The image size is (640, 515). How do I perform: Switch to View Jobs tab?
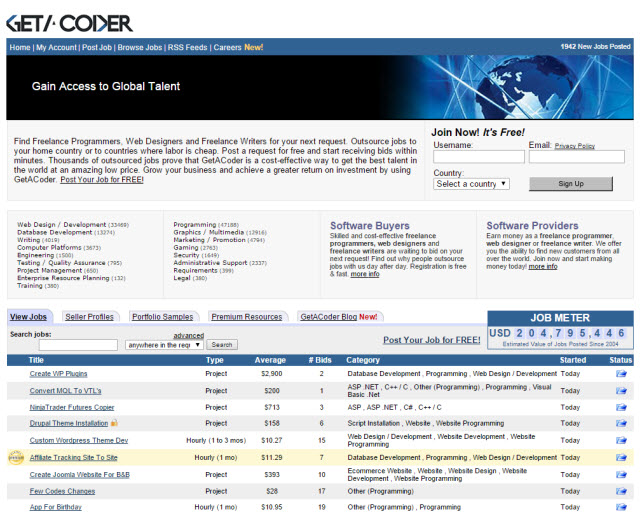click(28, 317)
